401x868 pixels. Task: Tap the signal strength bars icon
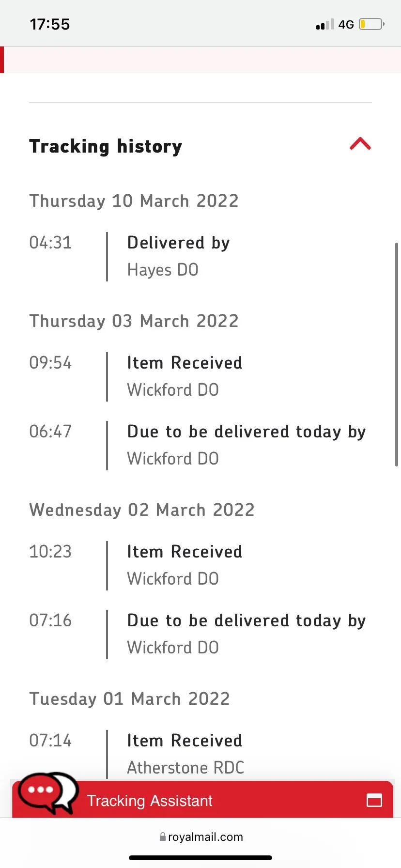325,24
